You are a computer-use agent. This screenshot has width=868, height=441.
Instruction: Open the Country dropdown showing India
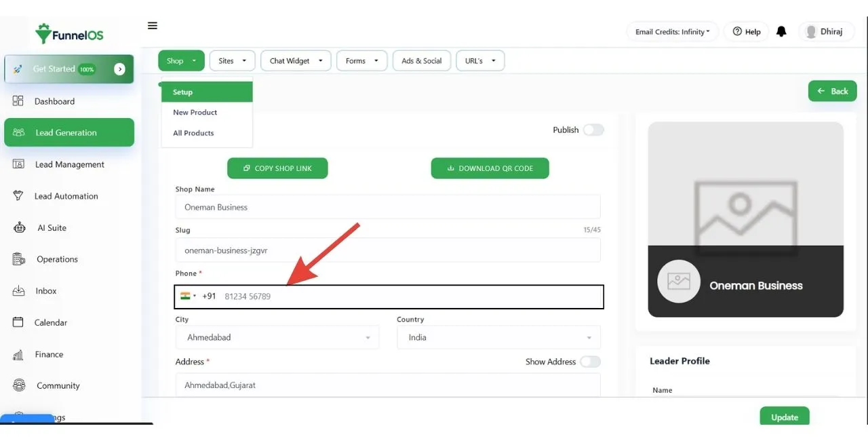coord(498,337)
